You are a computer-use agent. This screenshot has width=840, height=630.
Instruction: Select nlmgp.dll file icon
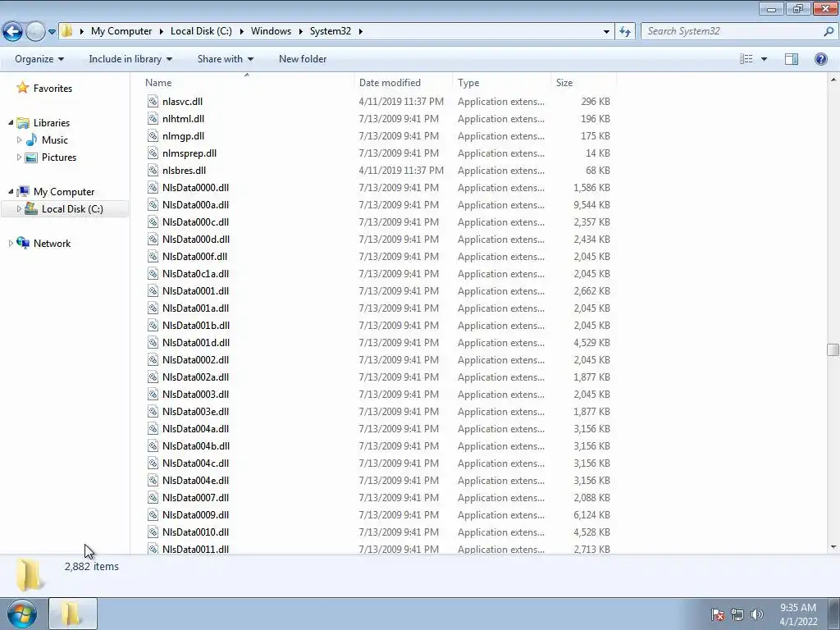pyautogui.click(x=153, y=135)
